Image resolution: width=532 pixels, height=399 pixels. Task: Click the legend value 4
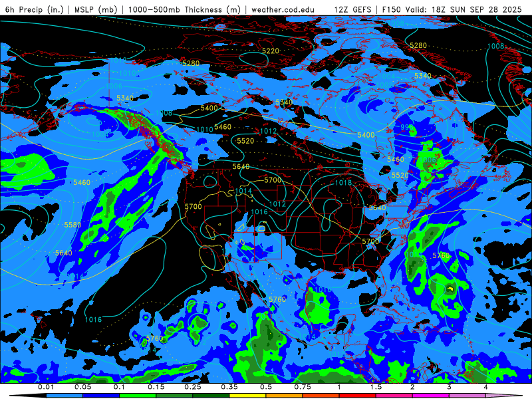pyautogui.click(x=486, y=387)
